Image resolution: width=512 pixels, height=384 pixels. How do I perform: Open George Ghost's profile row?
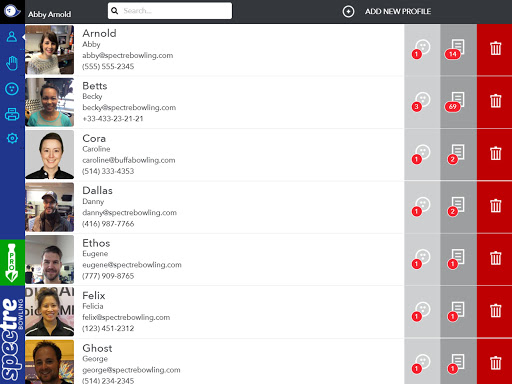click(x=214, y=362)
